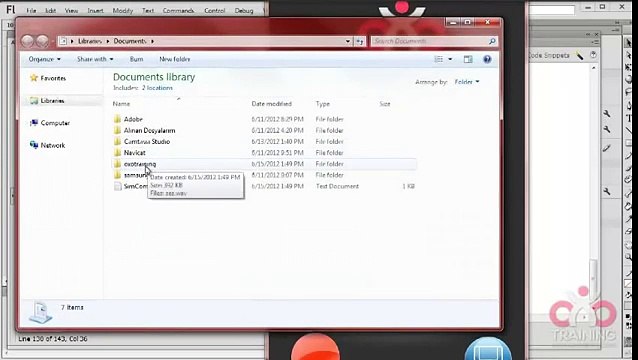Select Libraries in the navigation pane

pos(52,101)
